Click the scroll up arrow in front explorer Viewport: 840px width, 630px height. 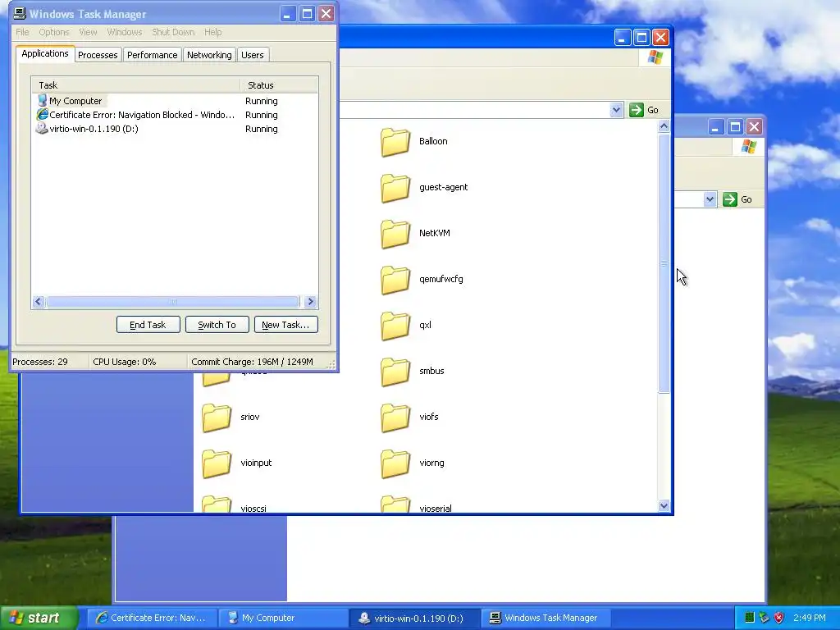point(664,126)
